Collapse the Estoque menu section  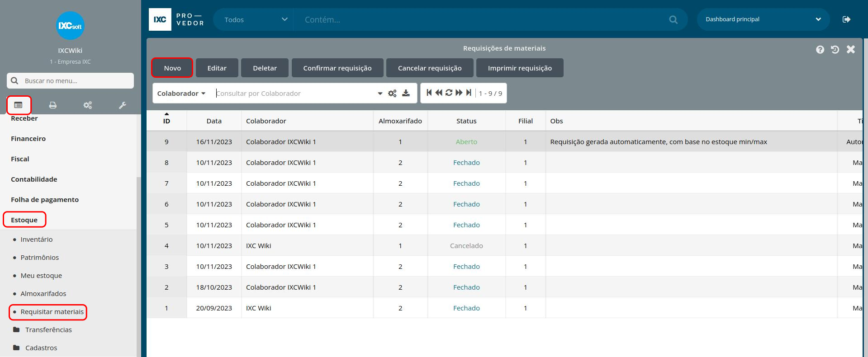[x=24, y=220]
